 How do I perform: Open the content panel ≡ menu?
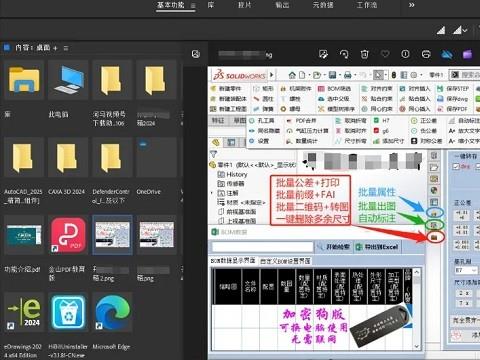tap(66, 48)
